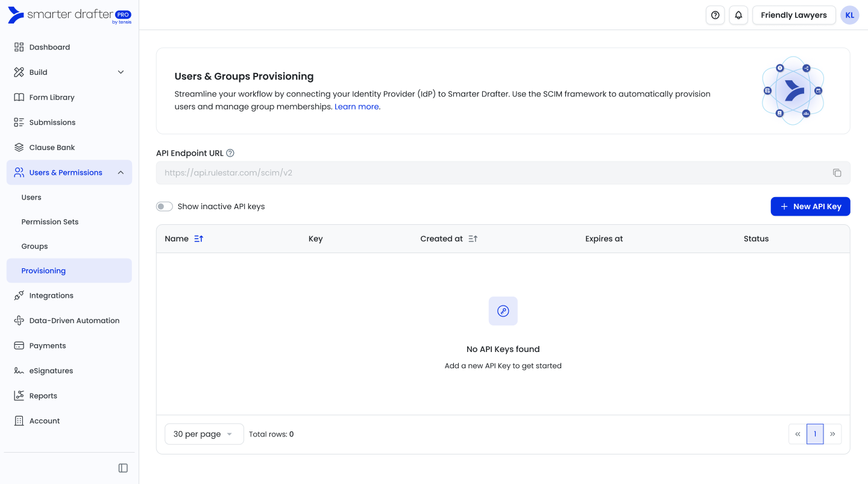Screen dimensions: 868x484
Task: Click the API Endpoint URL info icon
Action: (230, 153)
